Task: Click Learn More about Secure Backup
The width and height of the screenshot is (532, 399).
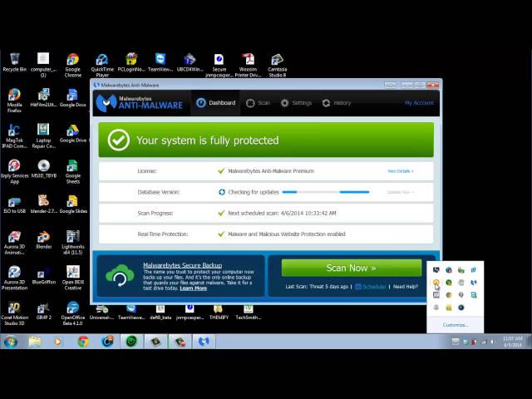Action: [194, 288]
